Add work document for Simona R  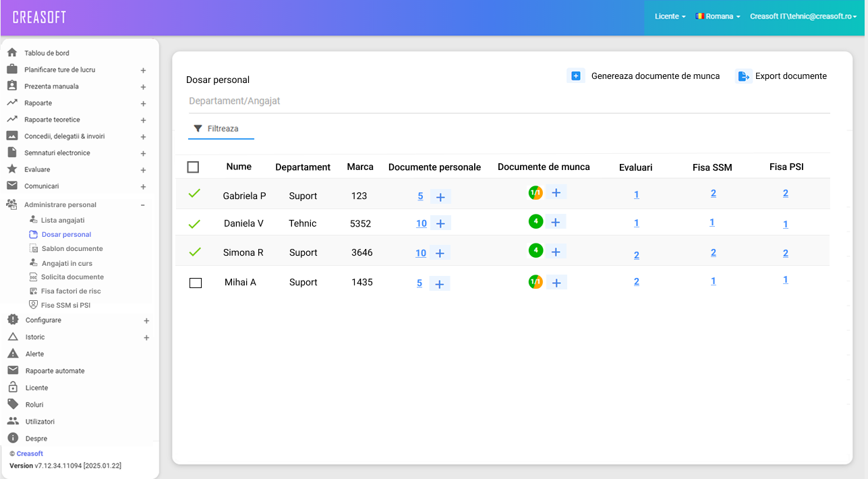(556, 252)
